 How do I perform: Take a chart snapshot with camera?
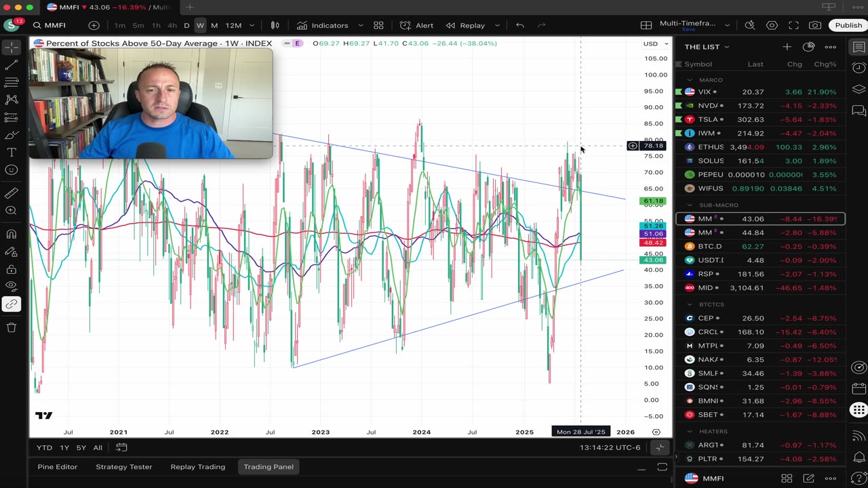pos(815,25)
